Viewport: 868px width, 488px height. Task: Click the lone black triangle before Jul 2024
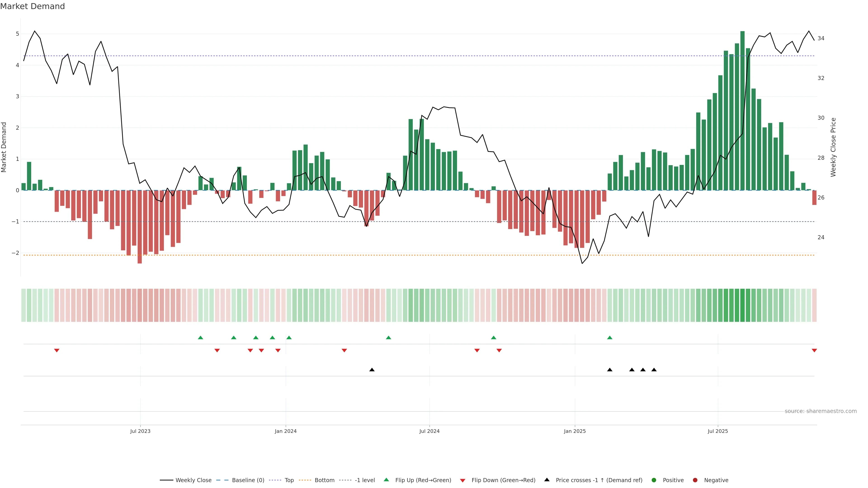[x=372, y=370]
